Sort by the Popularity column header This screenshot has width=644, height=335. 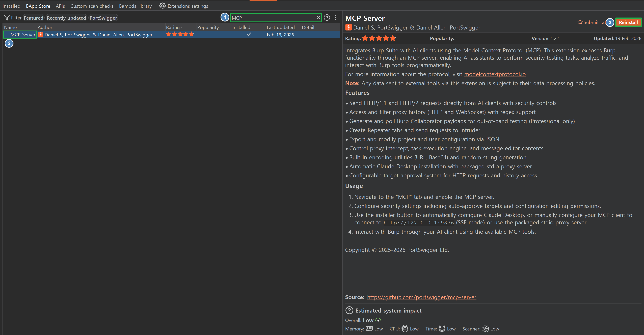[x=208, y=27]
